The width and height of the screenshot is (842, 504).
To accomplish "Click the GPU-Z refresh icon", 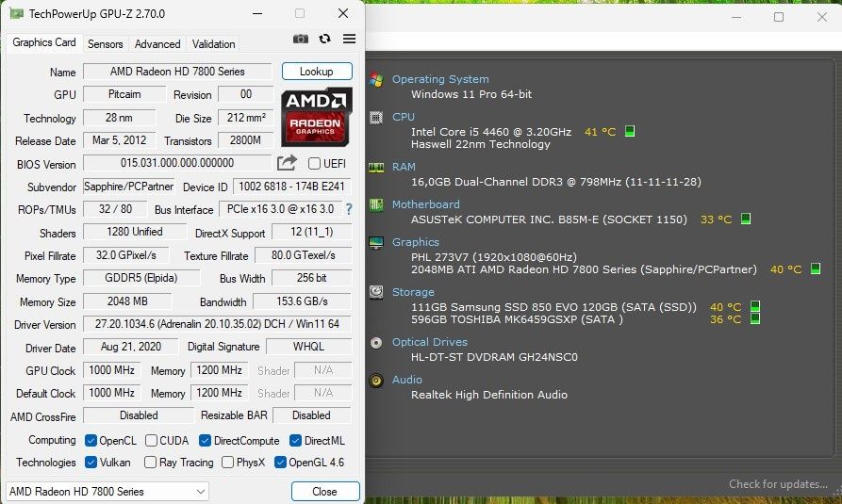I will coord(324,39).
